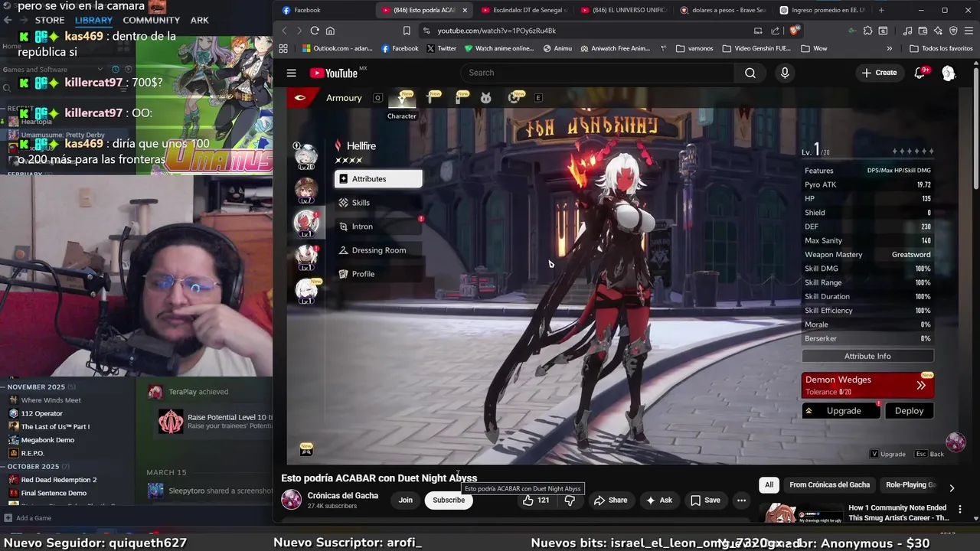Reload the page in the browser
Image resolution: width=980 pixels, height=551 pixels.
[315, 31]
